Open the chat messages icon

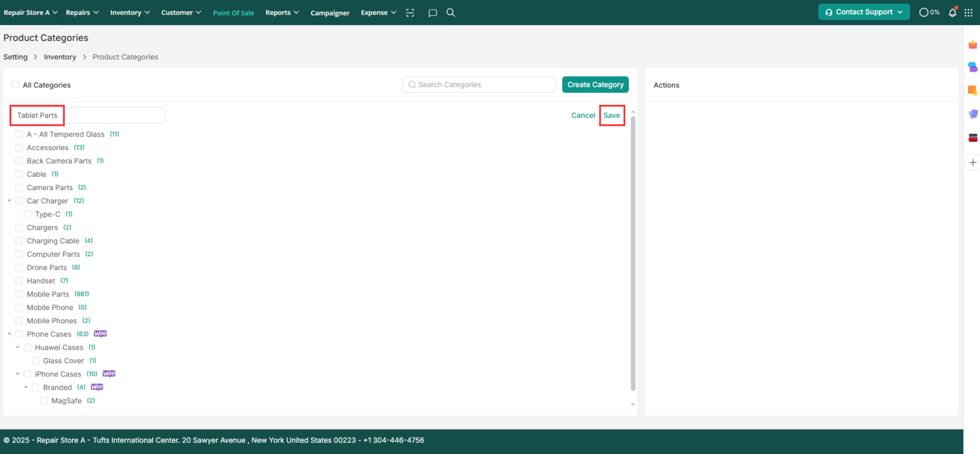click(x=432, y=13)
